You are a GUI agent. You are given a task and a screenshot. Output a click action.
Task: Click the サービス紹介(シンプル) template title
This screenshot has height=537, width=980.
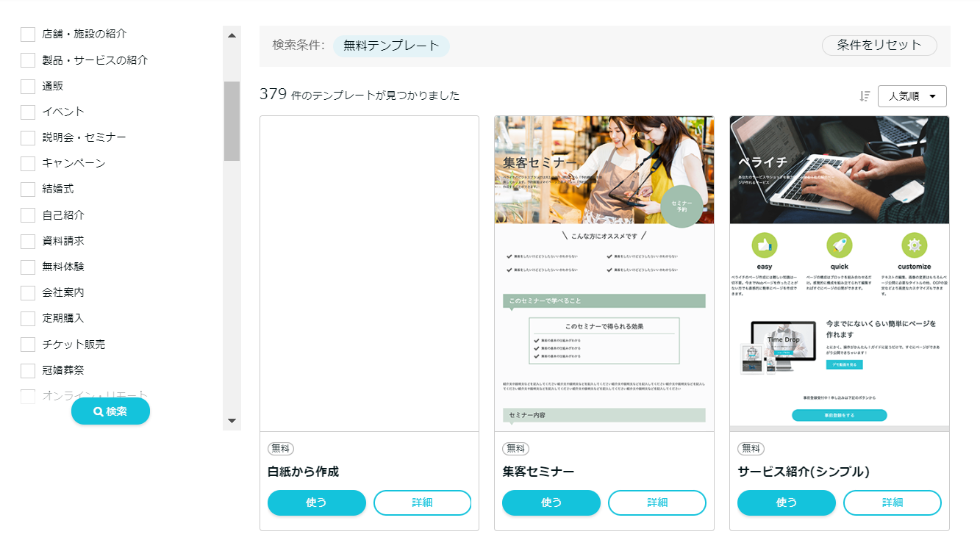804,472
